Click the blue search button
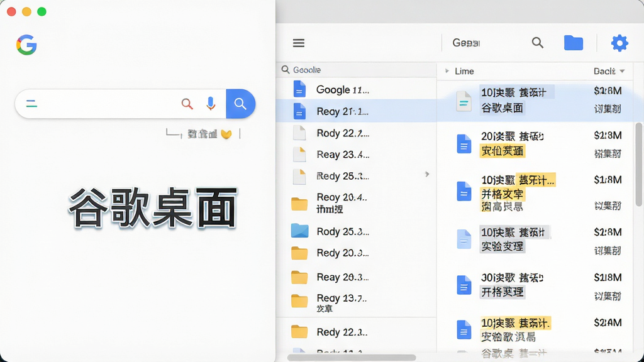This screenshot has width=644, height=362. click(x=241, y=104)
